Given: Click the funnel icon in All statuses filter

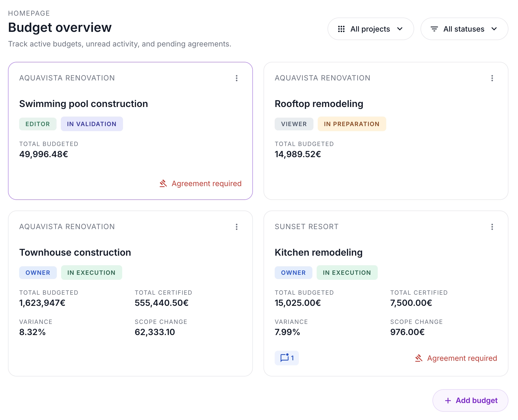Looking at the screenshot, I should click(x=435, y=29).
